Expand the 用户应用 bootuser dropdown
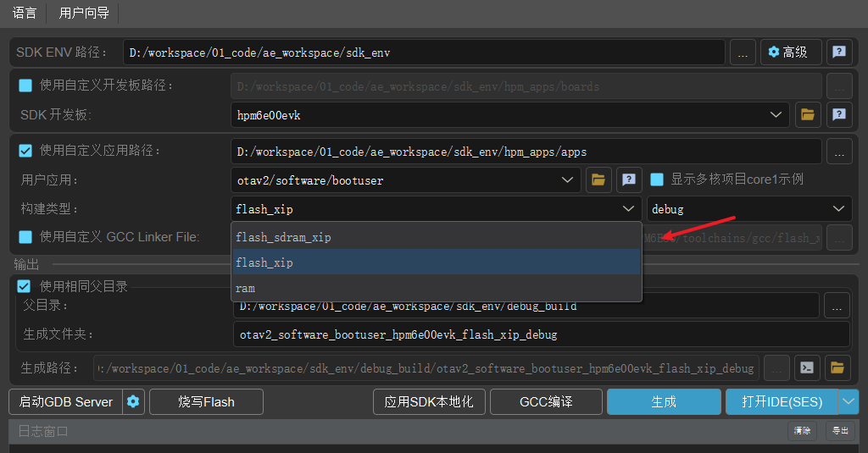This screenshot has height=453, width=868. pyautogui.click(x=405, y=180)
